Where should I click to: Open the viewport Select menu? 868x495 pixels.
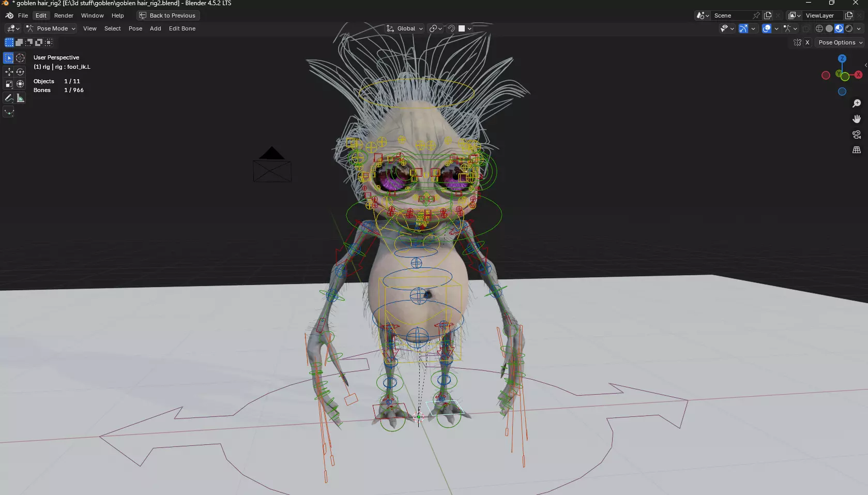[x=112, y=28]
